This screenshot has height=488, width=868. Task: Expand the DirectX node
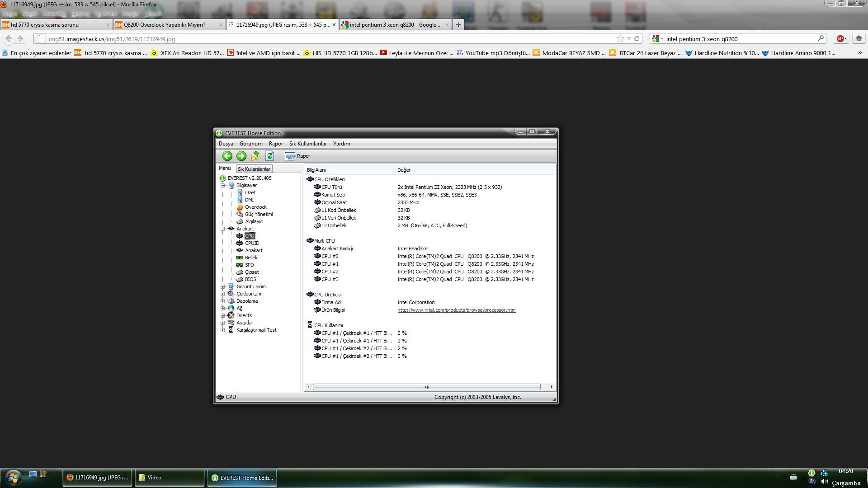tap(222, 315)
